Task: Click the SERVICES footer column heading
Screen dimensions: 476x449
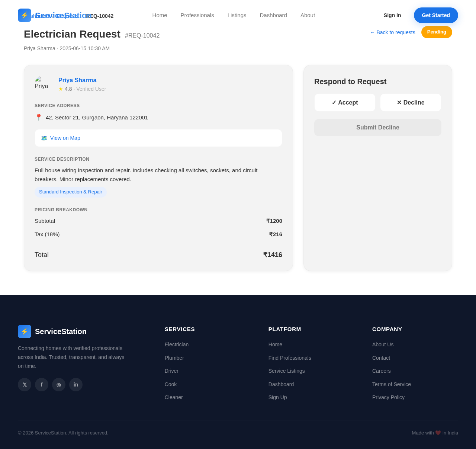Action: click(180, 329)
